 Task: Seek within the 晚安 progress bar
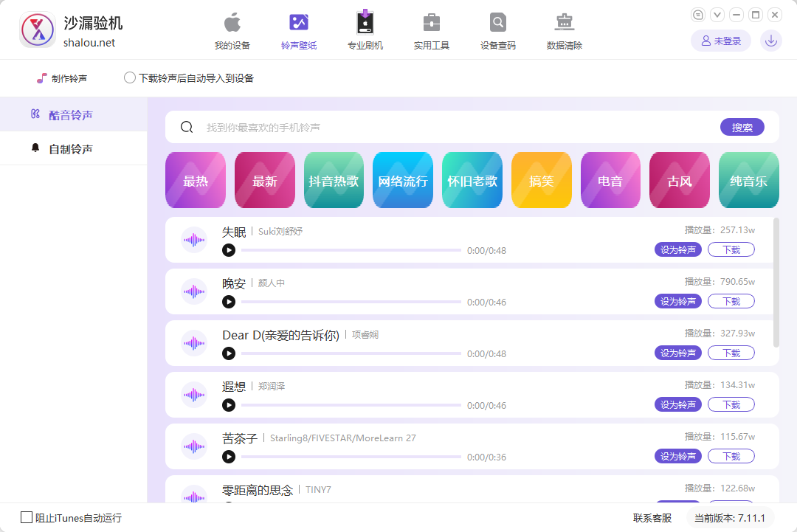pos(351,302)
